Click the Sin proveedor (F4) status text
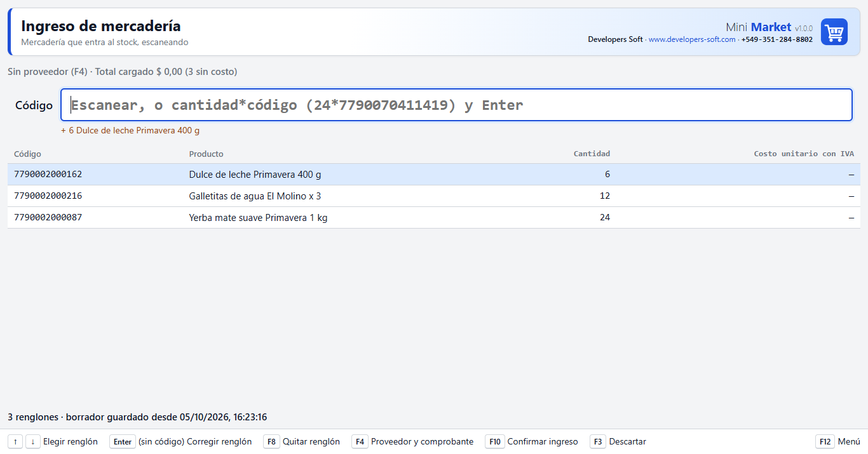 (x=48, y=72)
